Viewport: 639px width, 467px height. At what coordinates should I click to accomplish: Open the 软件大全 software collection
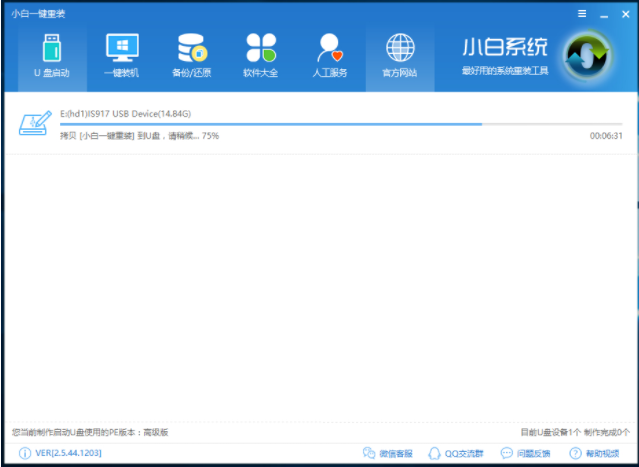pos(260,56)
